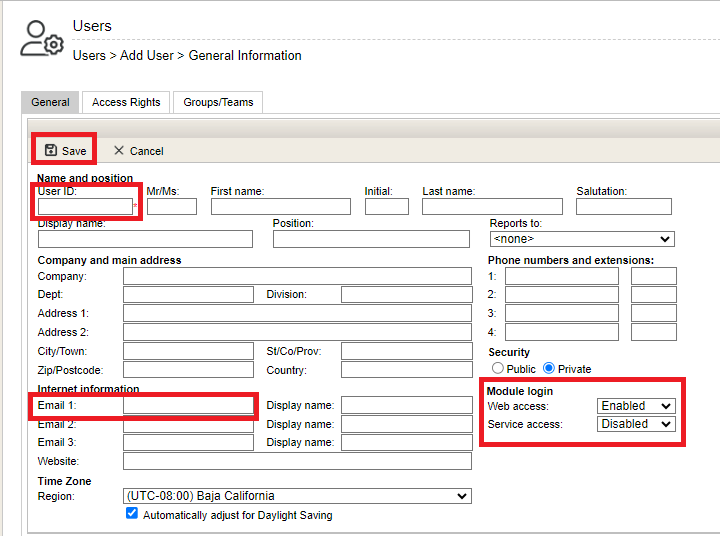Focus the Email 2 input field
The height and width of the screenshot is (536, 720).
[188, 426]
